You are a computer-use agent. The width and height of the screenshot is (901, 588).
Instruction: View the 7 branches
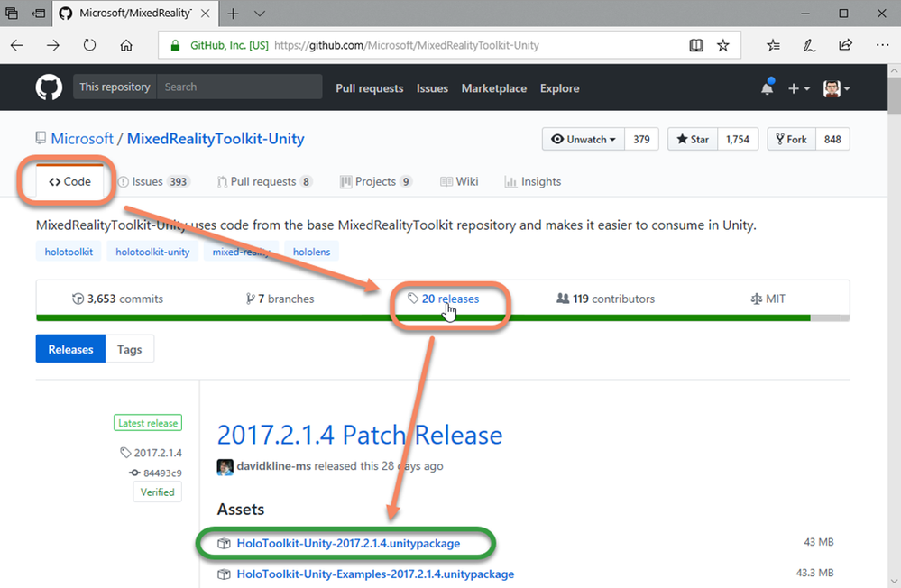click(280, 299)
